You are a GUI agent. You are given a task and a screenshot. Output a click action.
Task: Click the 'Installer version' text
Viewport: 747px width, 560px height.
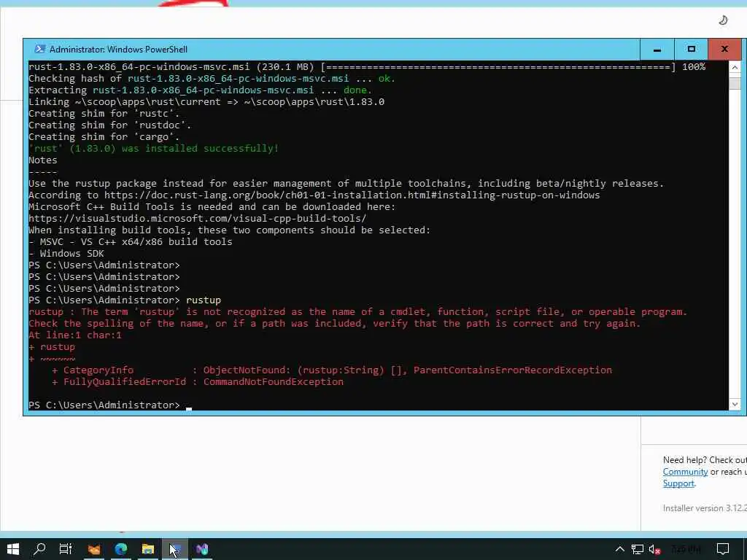705,508
